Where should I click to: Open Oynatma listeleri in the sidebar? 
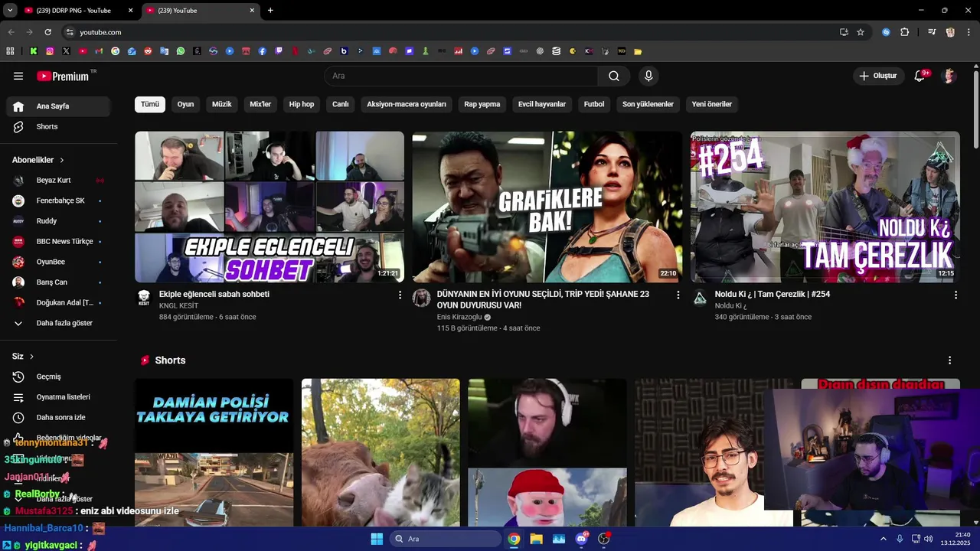pyautogui.click(x=58, y=397)
